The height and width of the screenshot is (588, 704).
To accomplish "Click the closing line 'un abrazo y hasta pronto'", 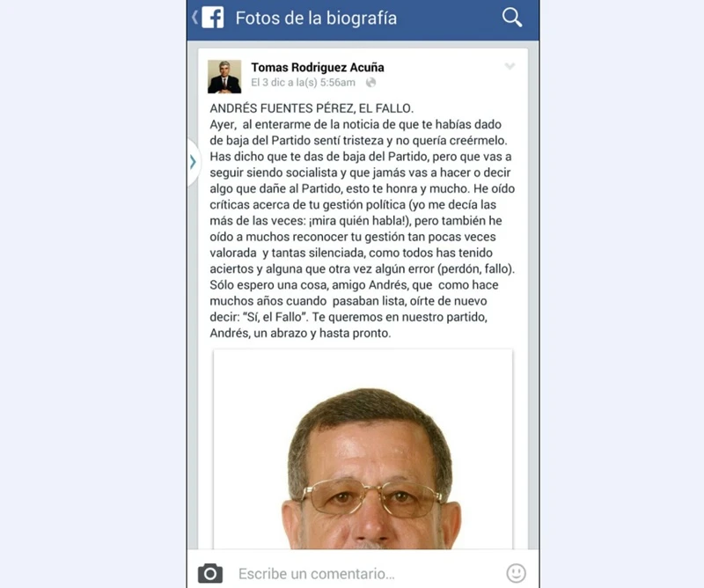I will point(322,334).
